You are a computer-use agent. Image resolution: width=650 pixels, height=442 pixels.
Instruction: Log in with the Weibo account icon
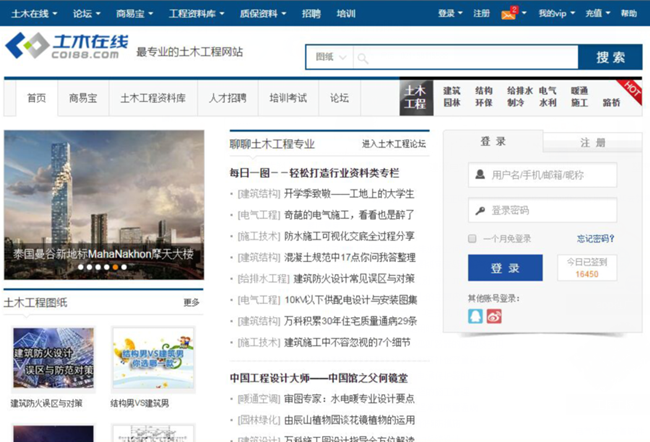coord(494,316)
